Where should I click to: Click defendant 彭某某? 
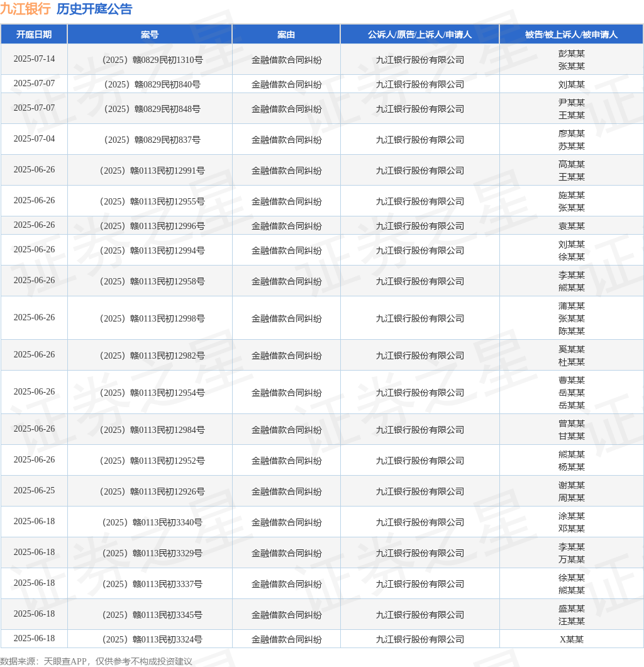[x=571, y=53]
